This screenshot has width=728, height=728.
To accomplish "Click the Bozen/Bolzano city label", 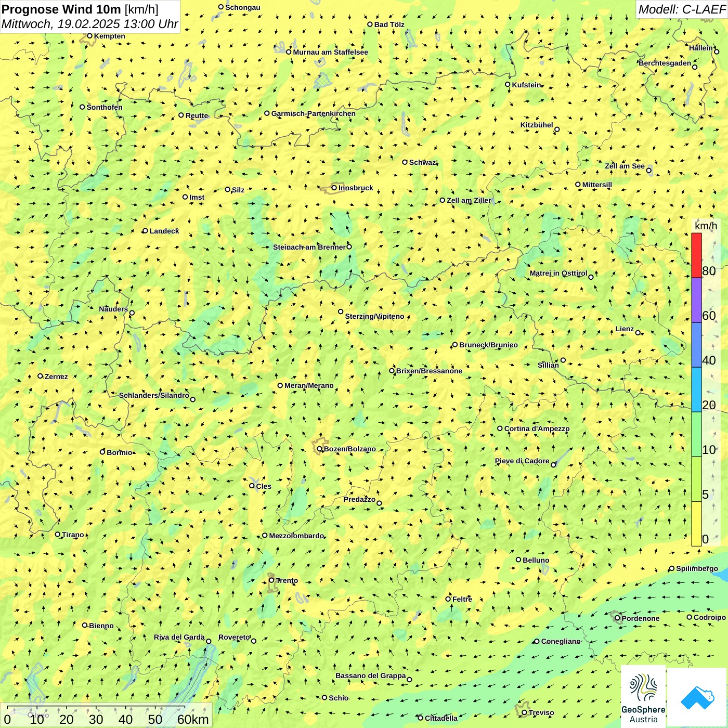I will 349,449.
